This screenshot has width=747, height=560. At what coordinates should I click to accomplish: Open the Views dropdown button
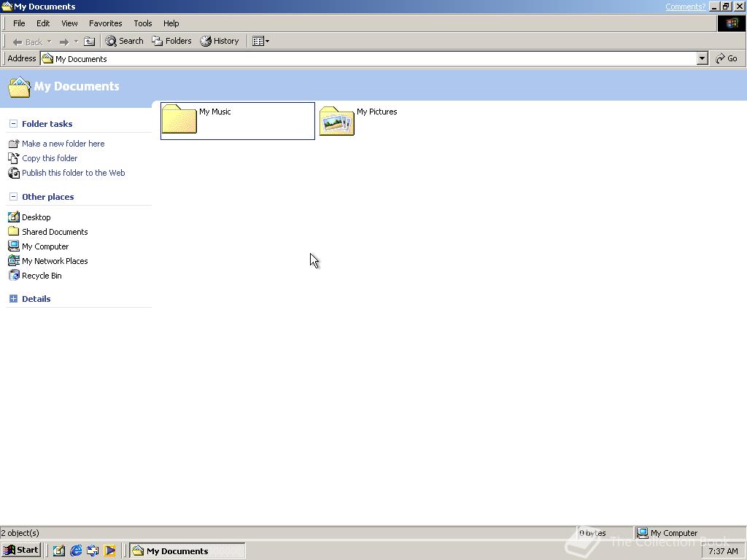coord(260,42)
